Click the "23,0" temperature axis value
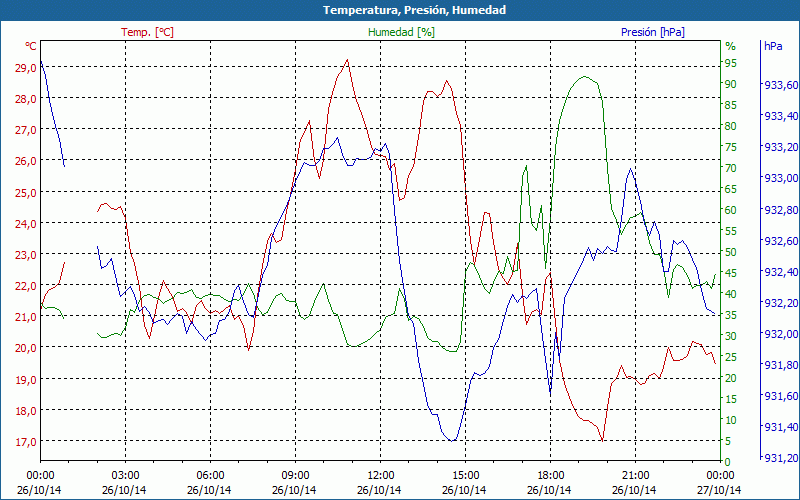The height and width of the screenshot is (500, 800). [27, 255]
